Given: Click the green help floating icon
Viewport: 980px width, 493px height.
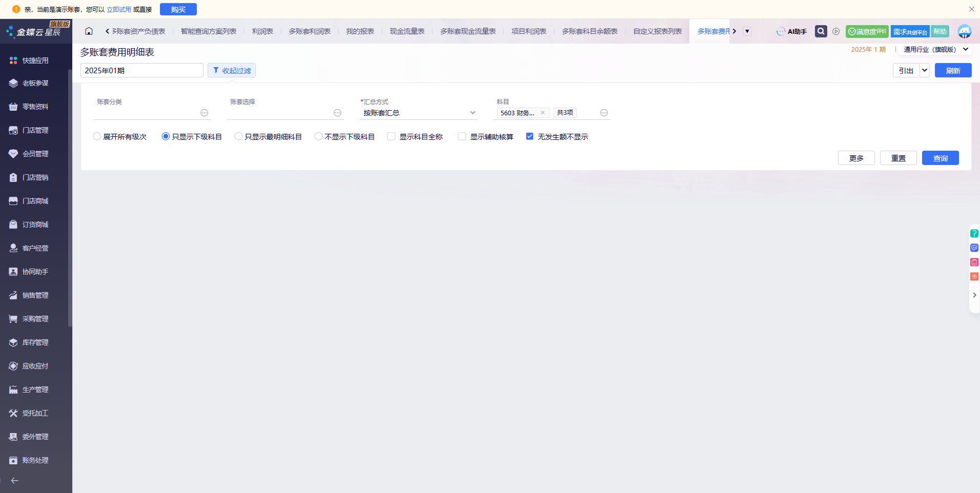Looking at the screenshot, I should pyautogui.click(x=974, y=234).
